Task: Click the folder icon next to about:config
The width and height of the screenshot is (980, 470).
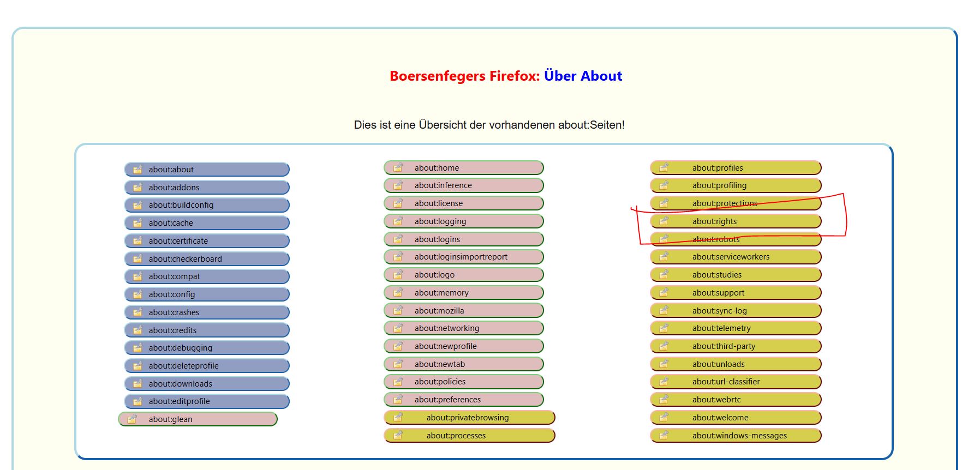Action: pyautogui.click(x=138, y=294)
